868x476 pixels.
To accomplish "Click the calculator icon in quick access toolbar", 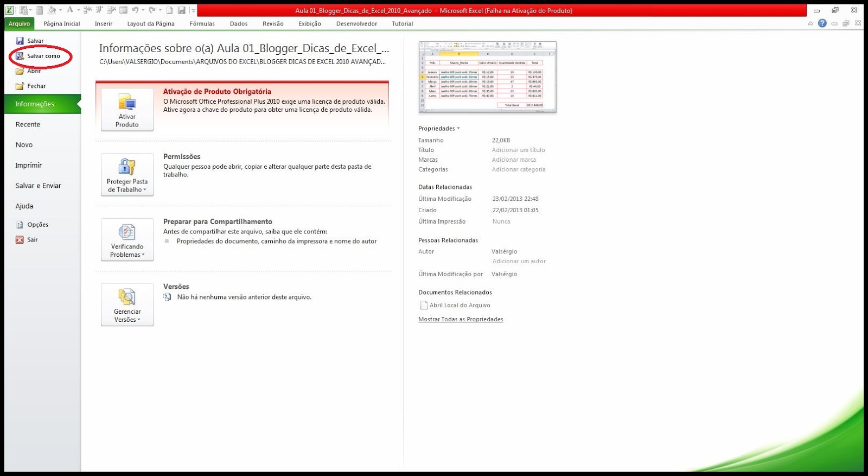I will pyautogui.click(x=40, y=10).
